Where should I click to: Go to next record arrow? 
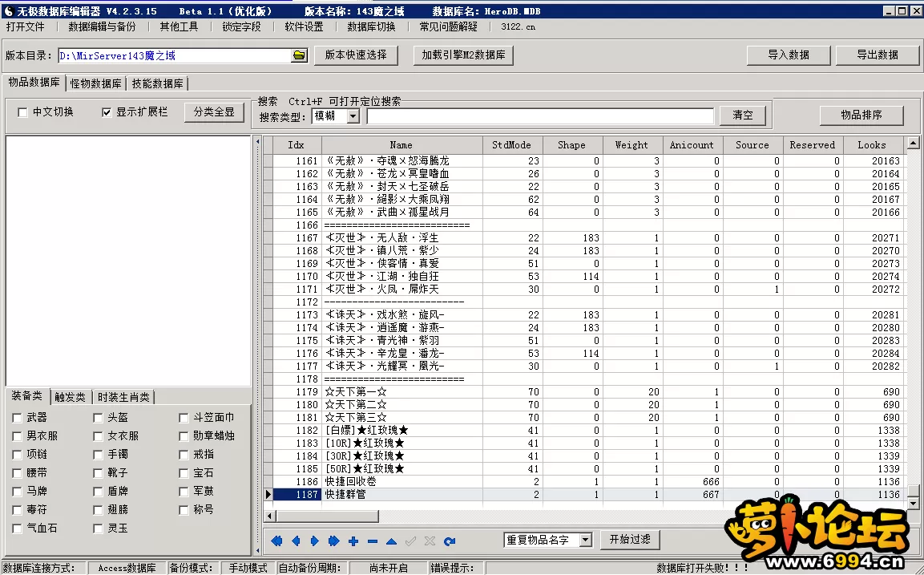coord(315,541)
